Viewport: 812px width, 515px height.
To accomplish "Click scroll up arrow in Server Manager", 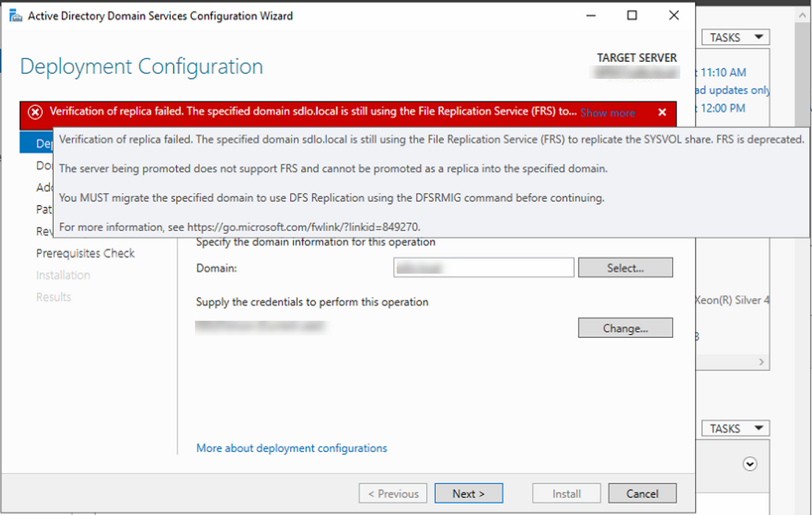I will pyautogui.click(x=802, y=15).
